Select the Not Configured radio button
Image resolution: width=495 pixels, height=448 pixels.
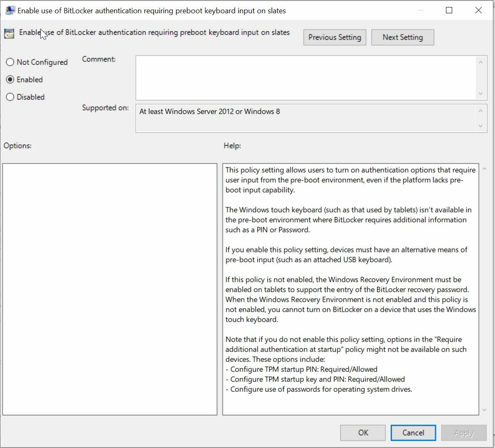[10, 62]
